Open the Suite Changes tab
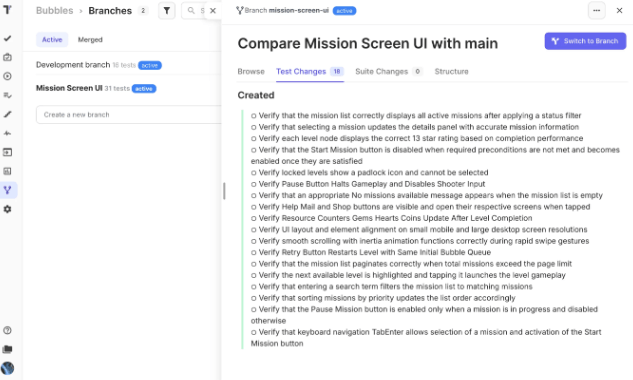 [389, 71]
